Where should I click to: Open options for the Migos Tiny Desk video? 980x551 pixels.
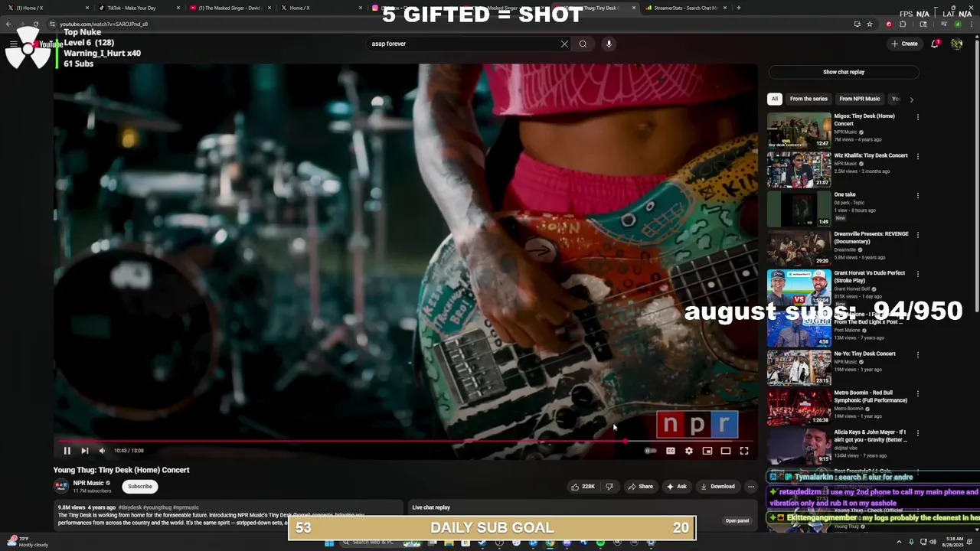[917, 117]
